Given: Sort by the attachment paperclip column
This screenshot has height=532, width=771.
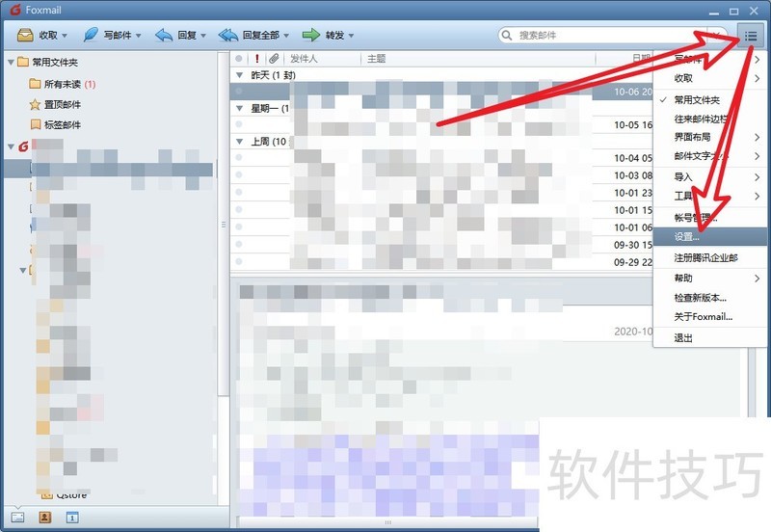Looking at the screenshot, I should point(274,59).
